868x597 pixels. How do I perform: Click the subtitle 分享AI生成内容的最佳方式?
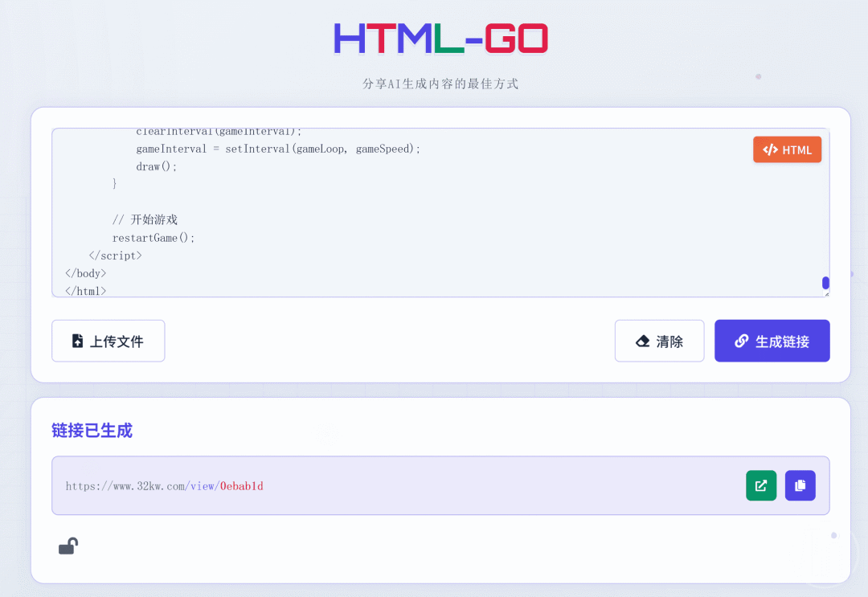[440, 84]
